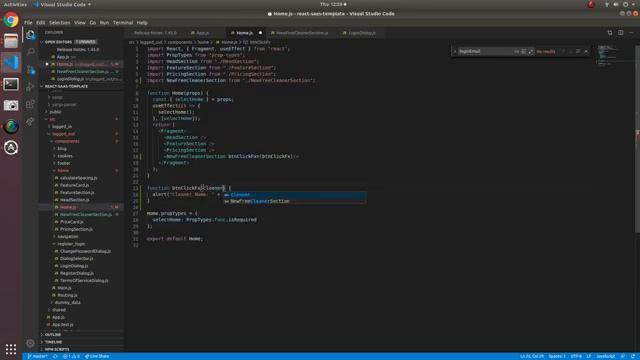Go to previous match in find widget

point(563,51)
